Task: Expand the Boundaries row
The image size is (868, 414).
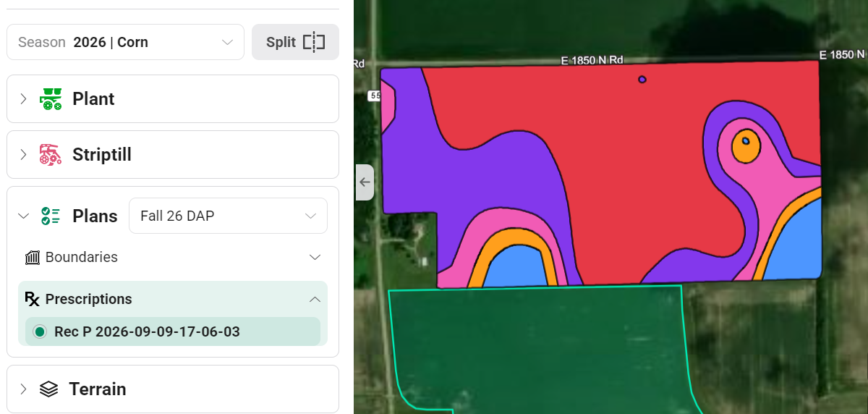Action: [x=173, y=257]
